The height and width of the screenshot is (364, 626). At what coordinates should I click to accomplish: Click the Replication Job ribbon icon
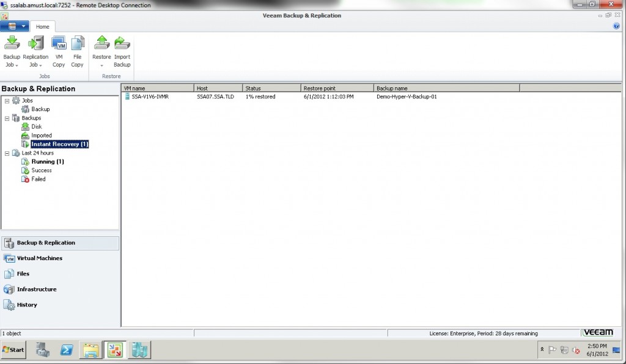tap(35, 51)
